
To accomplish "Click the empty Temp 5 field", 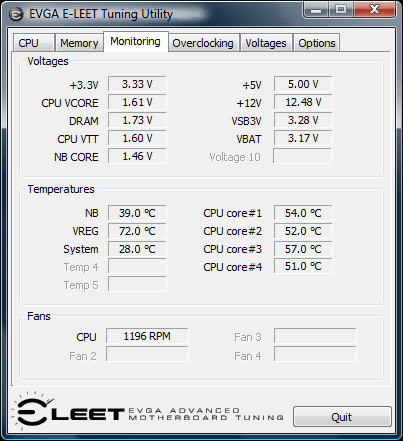I will click(x=137, y=284).
